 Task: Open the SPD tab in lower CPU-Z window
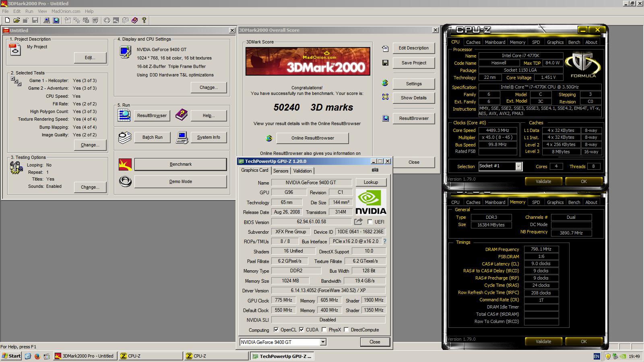click(x=536, y=202)
